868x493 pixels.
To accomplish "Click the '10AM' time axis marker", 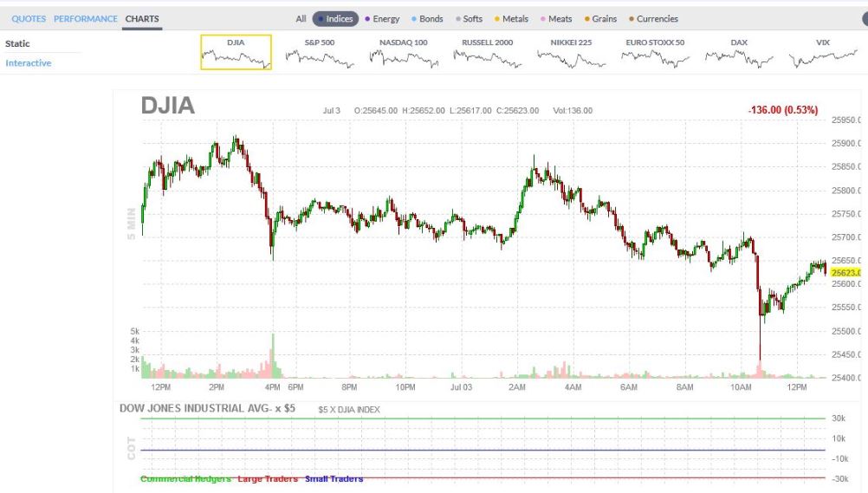I will pos(741,387).
